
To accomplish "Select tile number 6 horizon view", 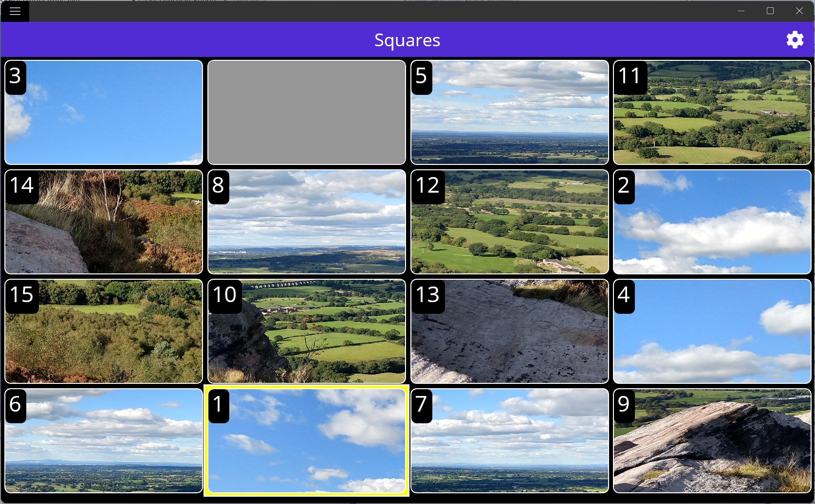I will (104, 441).
